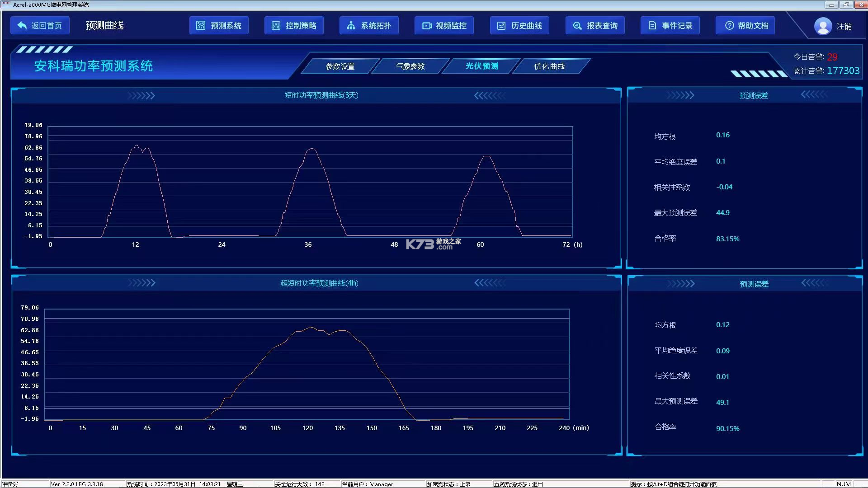
Task: Click the 加密狗状态 status entry
Action: pos(448,484)
